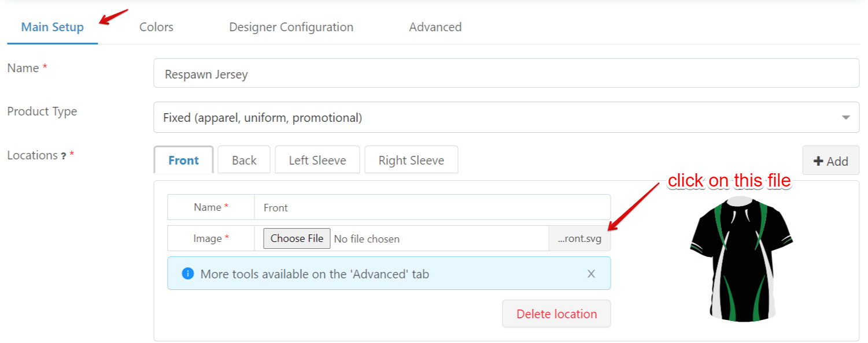Image resolution: width=868 pixels, height=343 pixels.
Task: Open the Colors tab
Action: pyautogui.click(x=156, y=27)
